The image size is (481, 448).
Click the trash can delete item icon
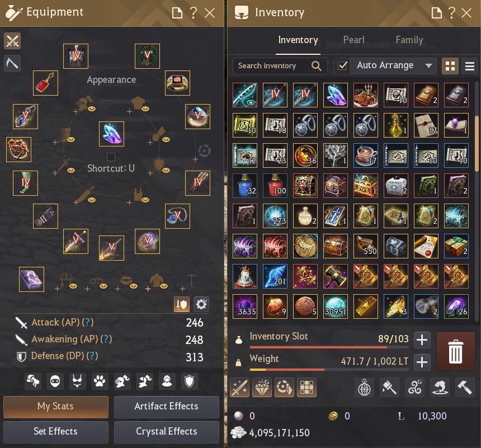[455, 351]
